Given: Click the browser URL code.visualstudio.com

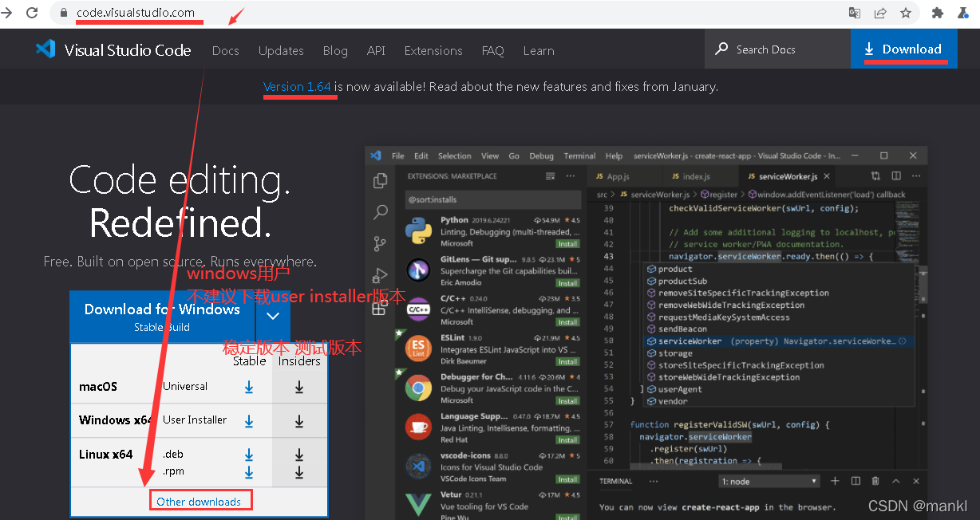Looking at the screenshot, I should [x=136, y=13].
